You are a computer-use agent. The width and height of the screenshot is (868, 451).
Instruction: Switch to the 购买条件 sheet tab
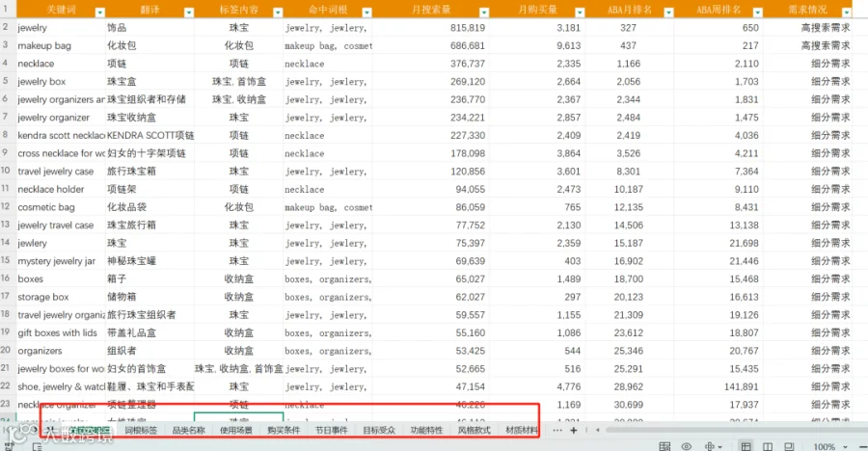(284, 430)
